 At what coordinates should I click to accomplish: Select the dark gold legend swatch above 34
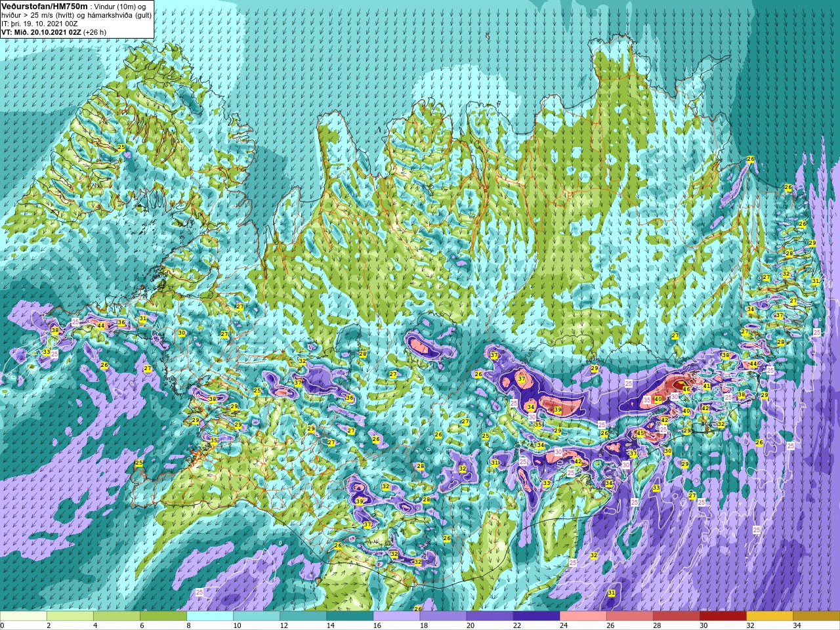pos(816,616)
